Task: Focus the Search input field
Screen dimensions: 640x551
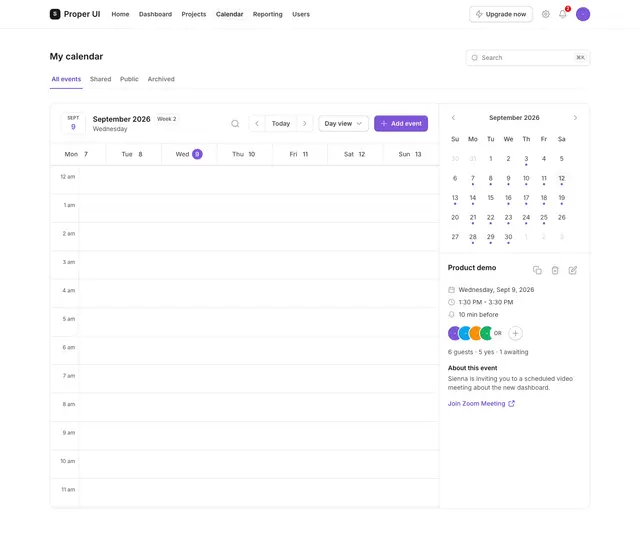Action: [x=527, y=58]
